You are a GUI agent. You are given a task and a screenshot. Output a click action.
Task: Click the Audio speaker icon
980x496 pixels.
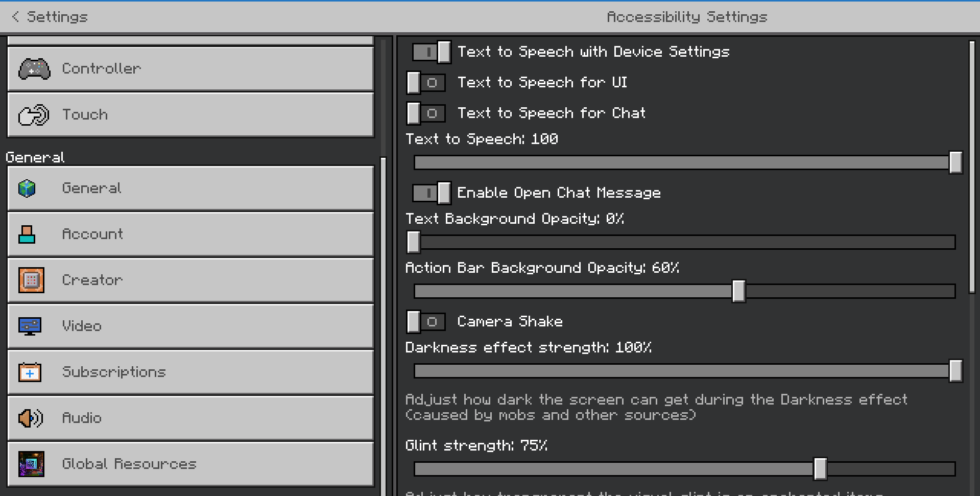[x=31, y=418]
